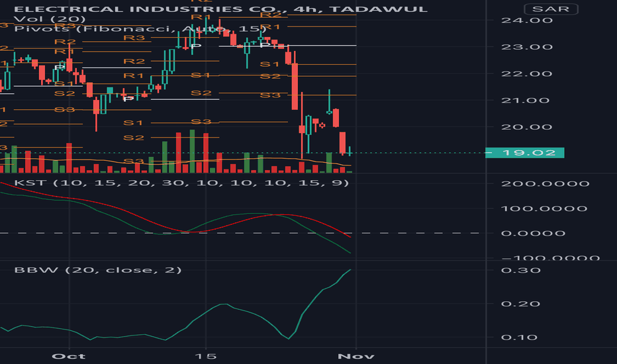Click the 19.02 current price label
This screenshot has height=364, width=617.
point(525,153)
